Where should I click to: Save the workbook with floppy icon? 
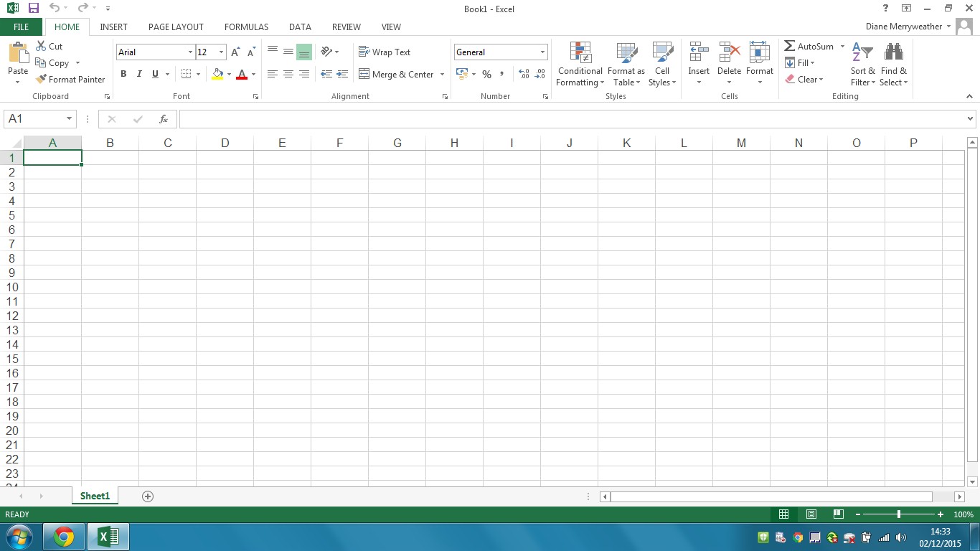[33, 8]
